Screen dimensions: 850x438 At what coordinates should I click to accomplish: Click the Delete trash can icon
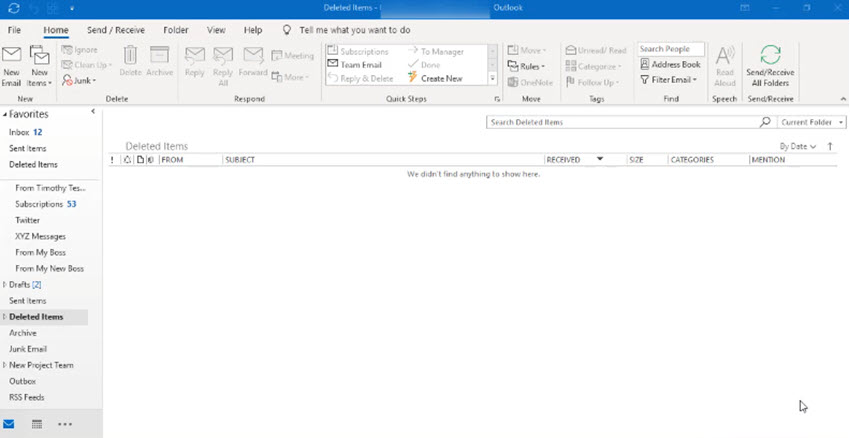130,62
